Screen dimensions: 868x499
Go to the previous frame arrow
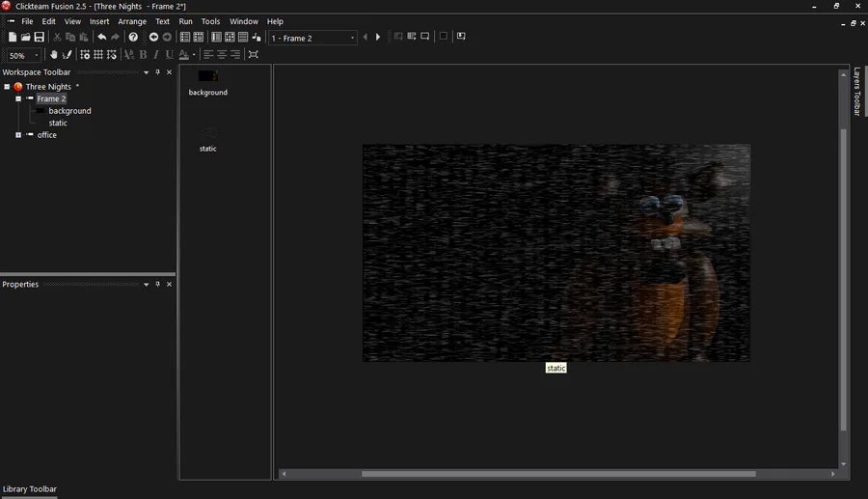pyautogui.click(x=365, y=37)
